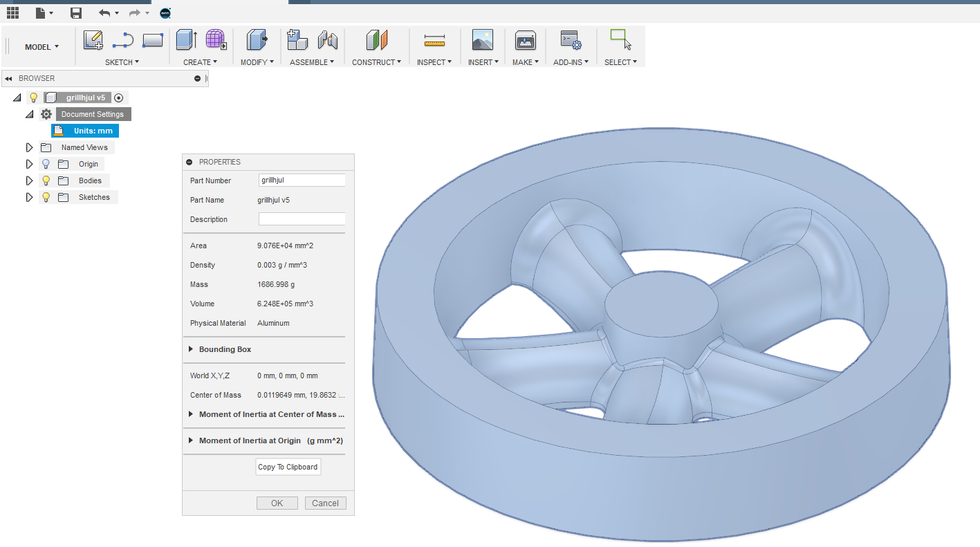980x547 pixels.
Task: Toggle the Bodies folder lightbulb visibility
Action: tap(46, 180)
